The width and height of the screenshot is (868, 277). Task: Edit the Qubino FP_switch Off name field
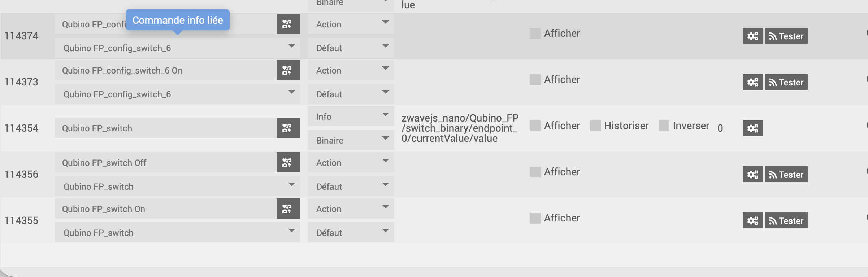166,162
